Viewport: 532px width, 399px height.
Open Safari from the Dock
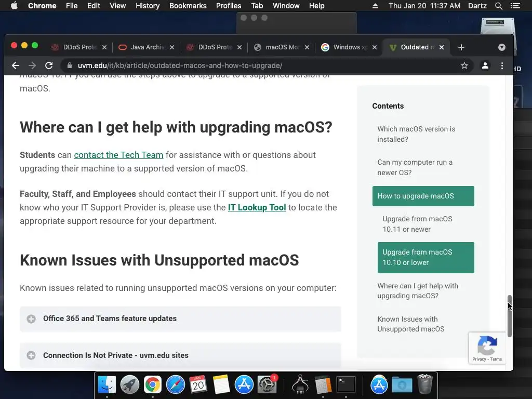coord(176,384)
